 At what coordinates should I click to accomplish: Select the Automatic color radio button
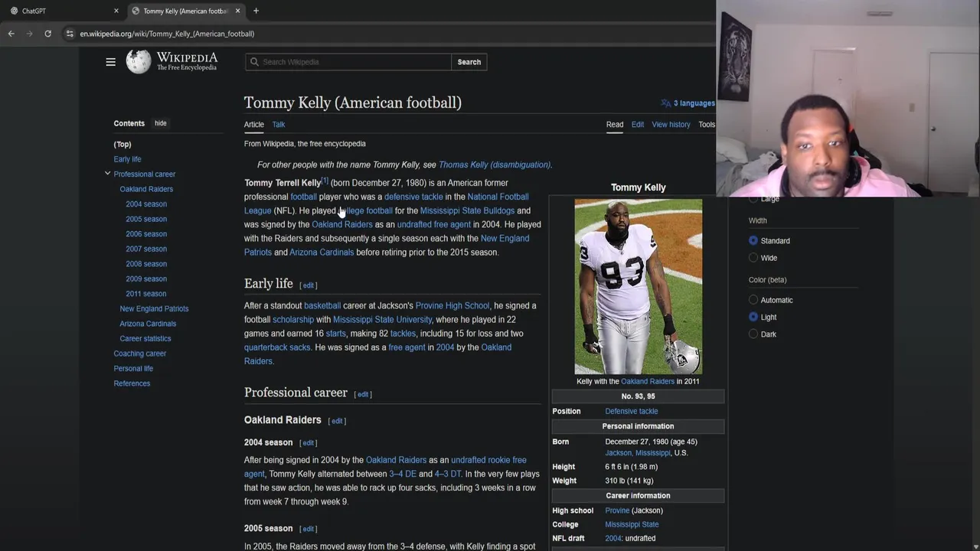tap(753, 300)
